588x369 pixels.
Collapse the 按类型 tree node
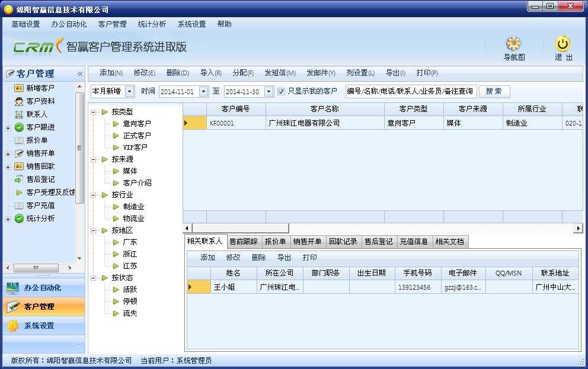(x=94, y=112)
